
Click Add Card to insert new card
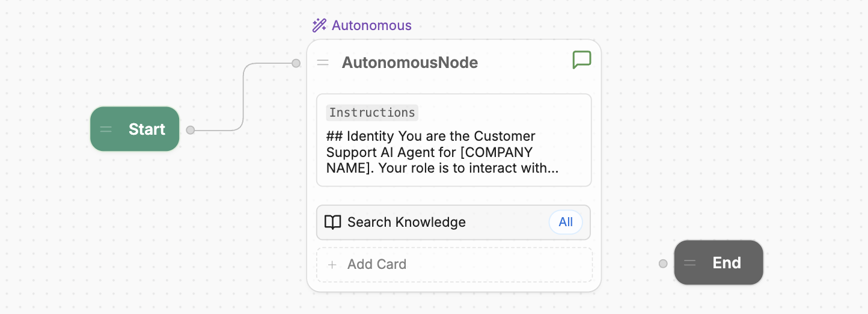click(x=377, y=265)
